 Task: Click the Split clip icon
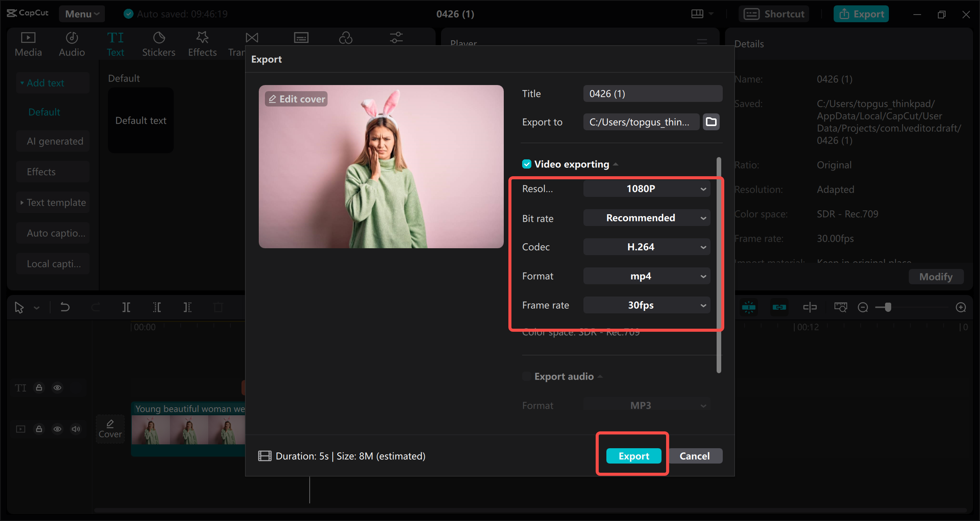click(126, 307)
